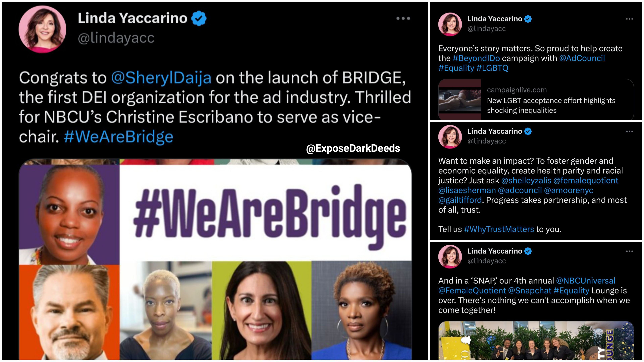Open the three-dot menu on the Equality Lounge tweet
Viewport: 644px width, 362px height.
click(629, 251)
